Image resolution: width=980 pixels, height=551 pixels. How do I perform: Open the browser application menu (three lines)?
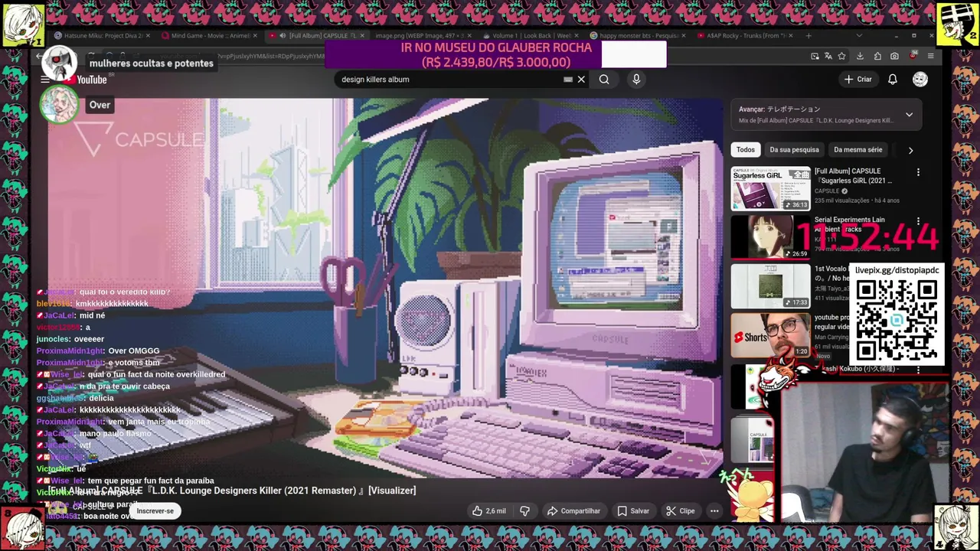pyautogui.click(x=930, y=56)
